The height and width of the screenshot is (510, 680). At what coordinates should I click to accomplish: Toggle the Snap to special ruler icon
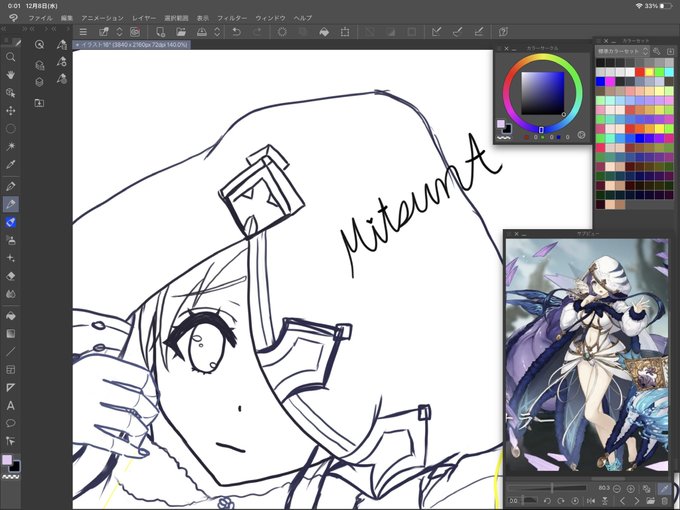(x=458, y=32)
